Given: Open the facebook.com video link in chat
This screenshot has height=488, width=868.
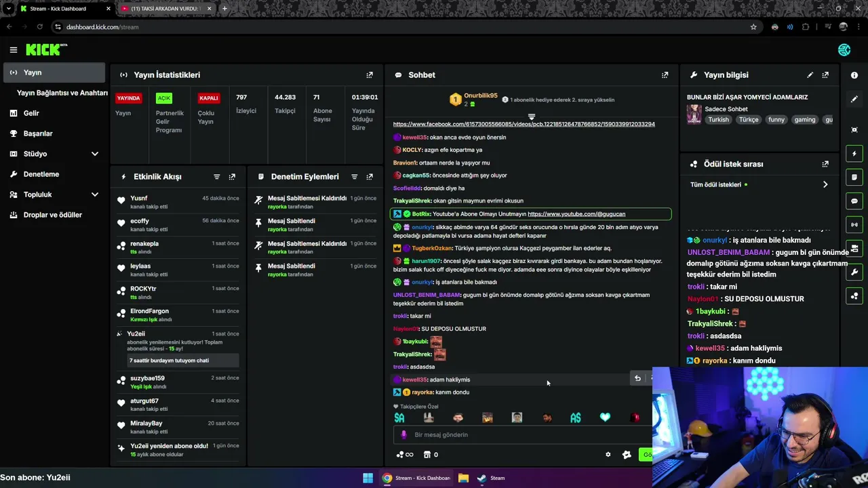Looking at the screenshot, I should click(x=524, y=124).
